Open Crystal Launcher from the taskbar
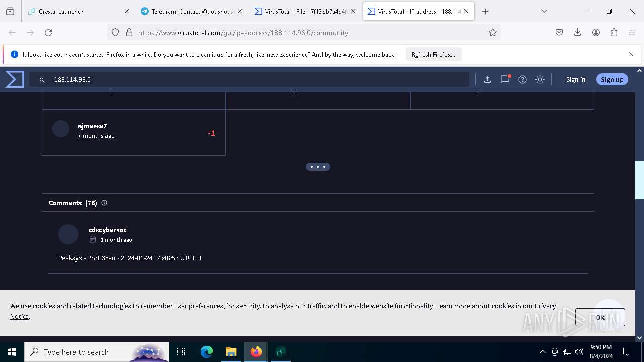The image size is (644, 362). (x=281, y=352)
